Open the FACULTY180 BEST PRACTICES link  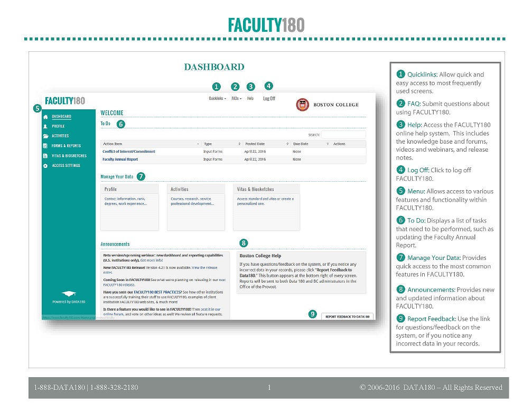tap(158, 292)
